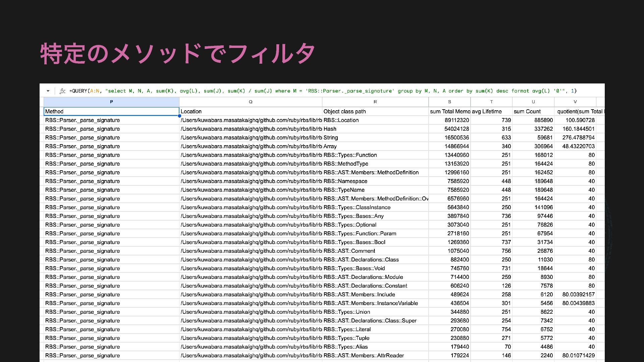Select the RBS::AST::Members::AttrReader cell
This screenshot has width=644, height=362.
coord(375,356)
